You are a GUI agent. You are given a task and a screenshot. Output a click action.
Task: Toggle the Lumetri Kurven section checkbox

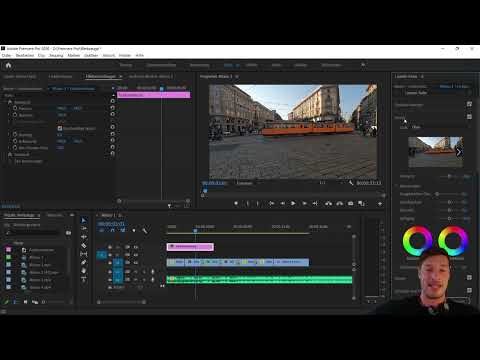click(x=469, y=277)
